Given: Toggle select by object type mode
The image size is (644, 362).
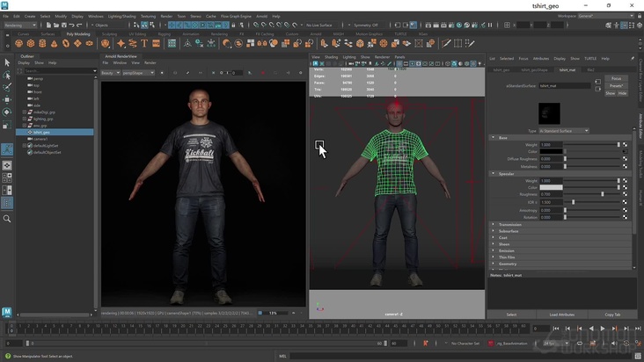Looking at the screenshot, I should point(144,25).
